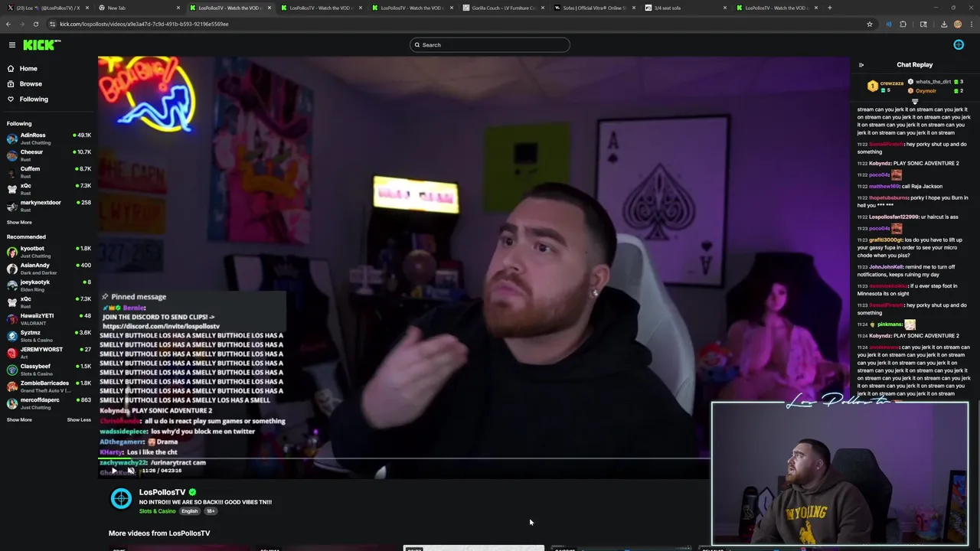Open Oxymoir gifter name
This screenshot has width=980, height=551.
coord(926,91)
